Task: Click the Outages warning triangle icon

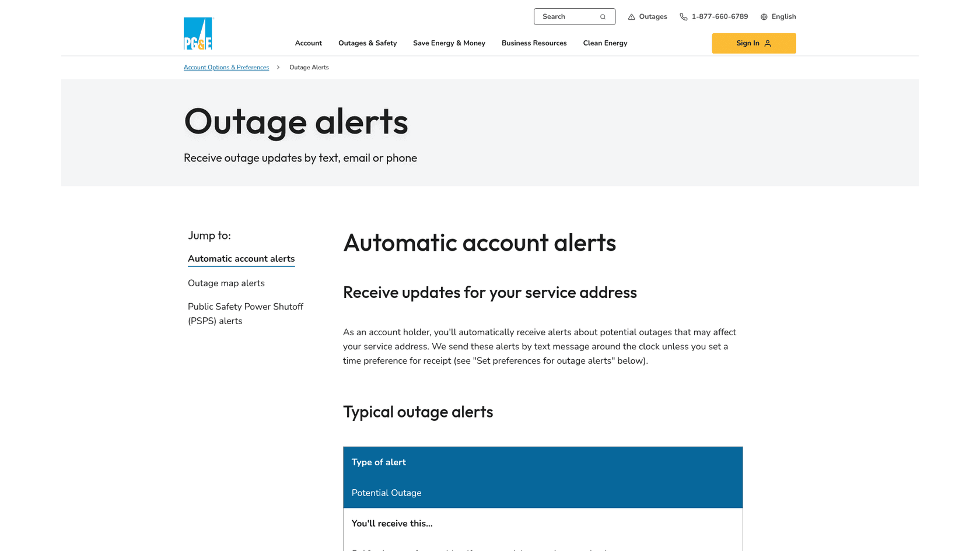Action: click(631, 17)
